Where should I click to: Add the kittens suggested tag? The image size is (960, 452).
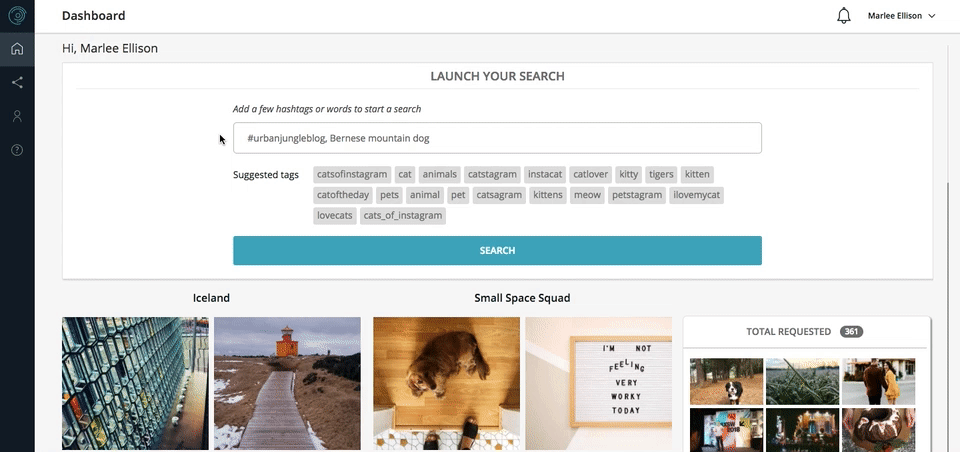point(548,195)
